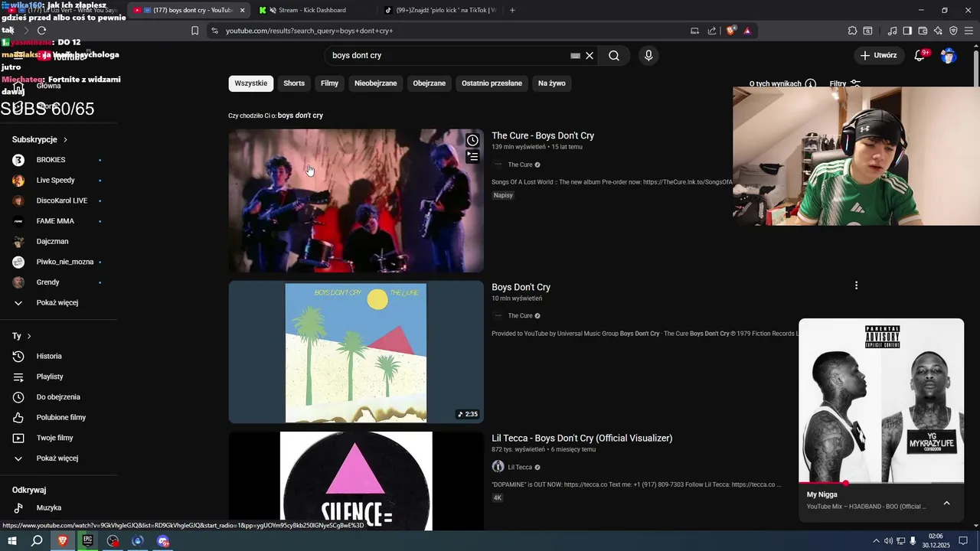The height and width of the screenshot is (551, 980).
Task: Click the Brave Shields lion icon
Action: 731,31
